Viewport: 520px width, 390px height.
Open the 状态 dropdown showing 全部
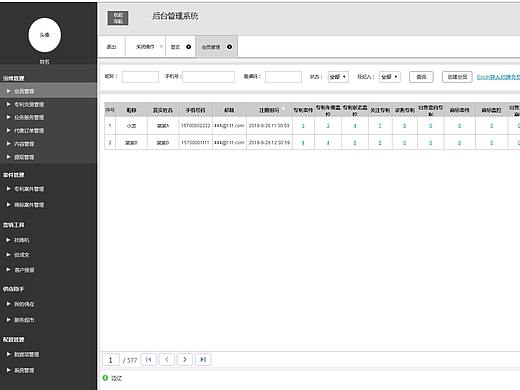tap(338, 77)
